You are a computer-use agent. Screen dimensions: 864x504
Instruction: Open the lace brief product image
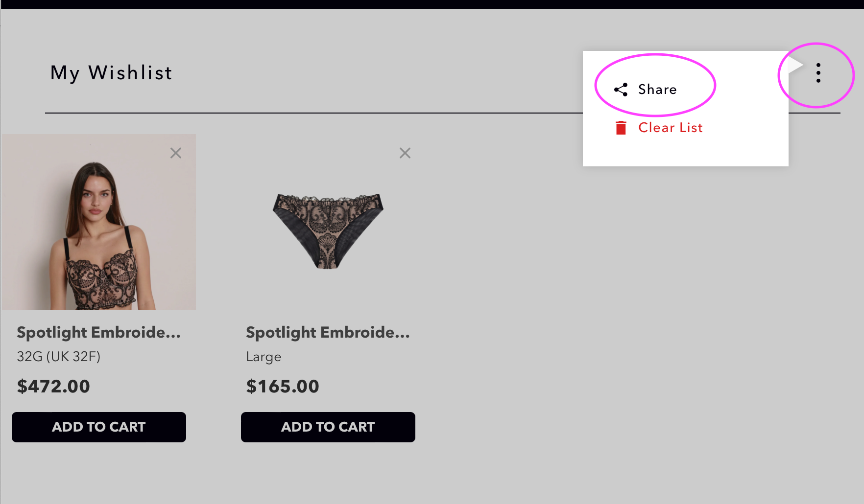tap(328, 231)
